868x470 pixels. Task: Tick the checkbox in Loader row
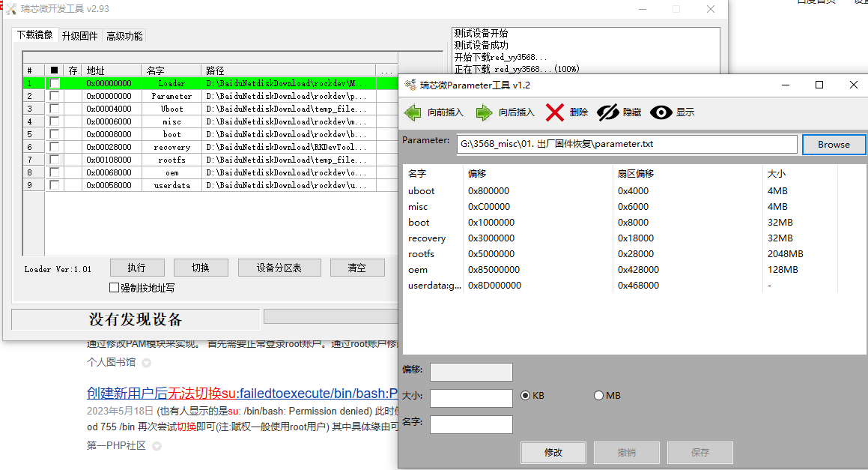point(54,83)
